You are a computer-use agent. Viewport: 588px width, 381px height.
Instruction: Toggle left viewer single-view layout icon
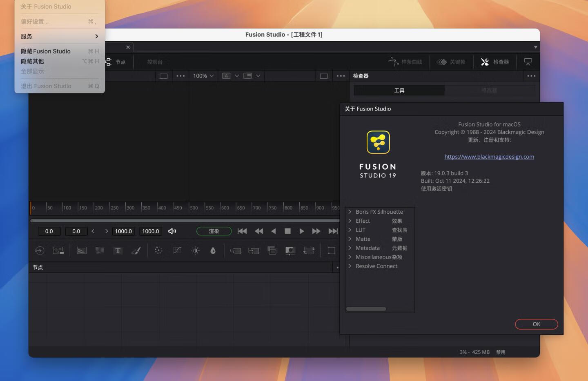pyautogui.click(x=164, y=76)
